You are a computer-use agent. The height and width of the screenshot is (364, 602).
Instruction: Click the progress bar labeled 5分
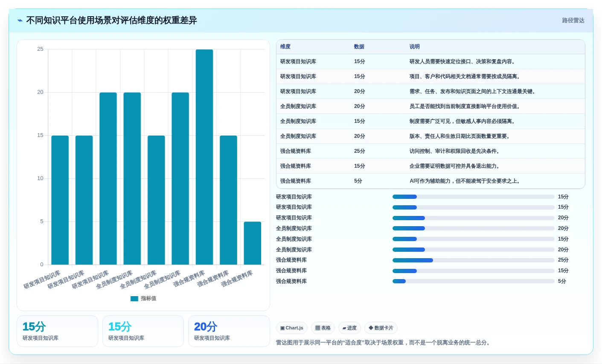[474, 281]
